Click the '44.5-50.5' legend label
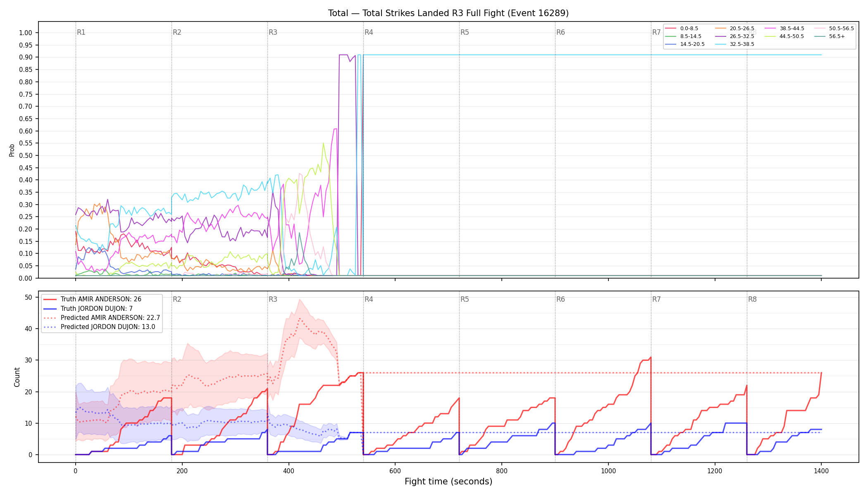 pyautogui.click(x=792, y=36)
